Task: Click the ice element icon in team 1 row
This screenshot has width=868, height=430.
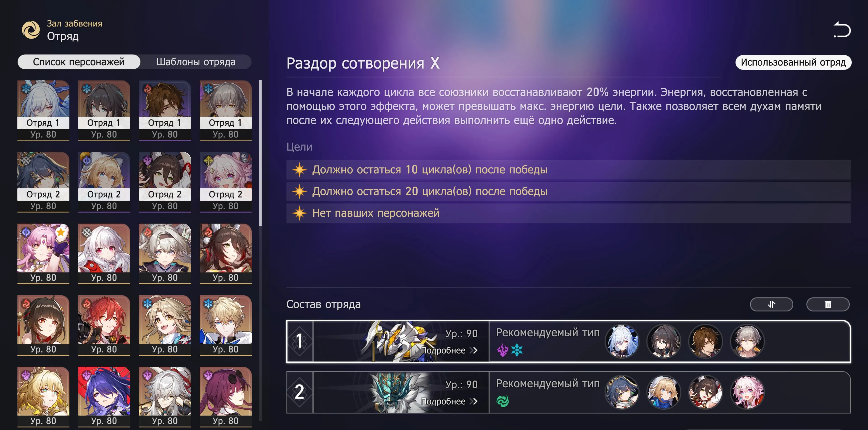Action: [517, 350]
